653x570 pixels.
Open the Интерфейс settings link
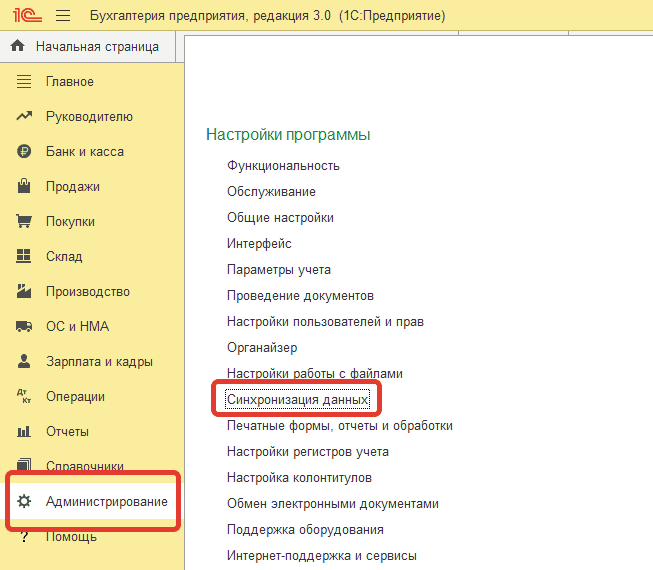click(x=259, y=243)
